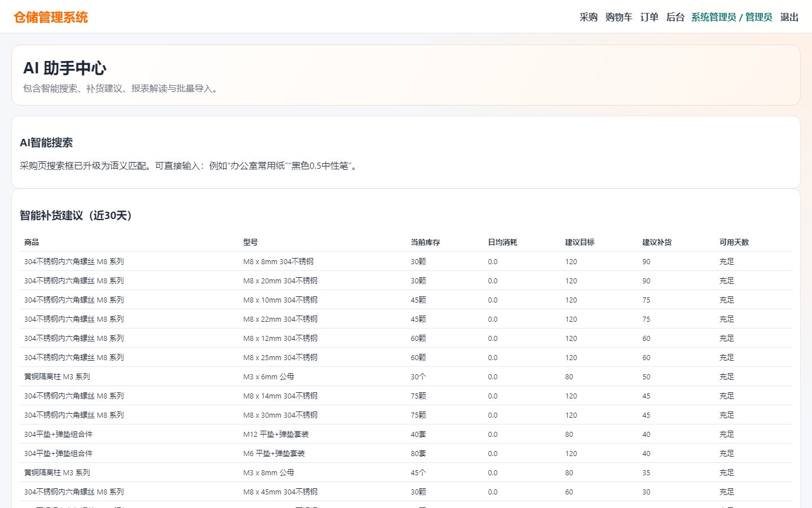Screen dimensions: 812x508
Task: Click the 仓储管理系统 site logo
Action: 51,17
